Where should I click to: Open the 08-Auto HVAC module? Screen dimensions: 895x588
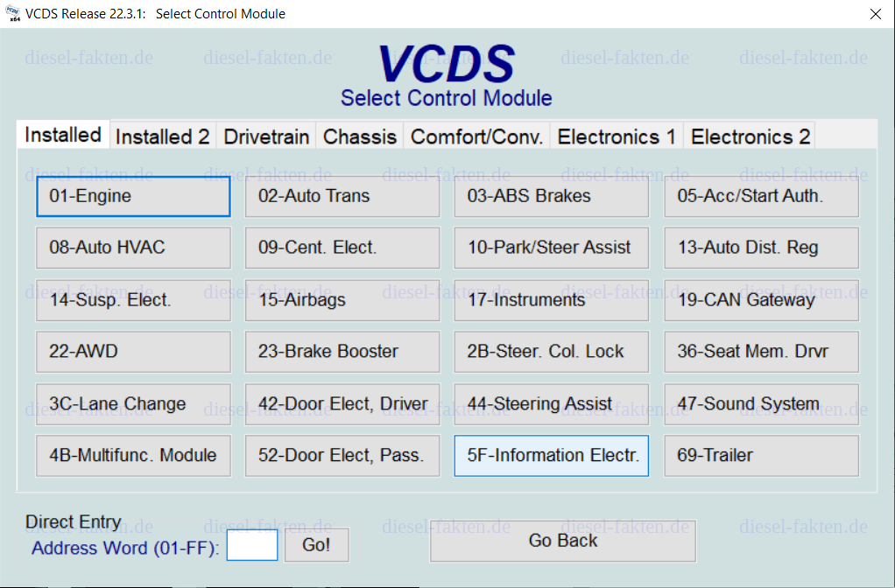(x=133, y=248)
